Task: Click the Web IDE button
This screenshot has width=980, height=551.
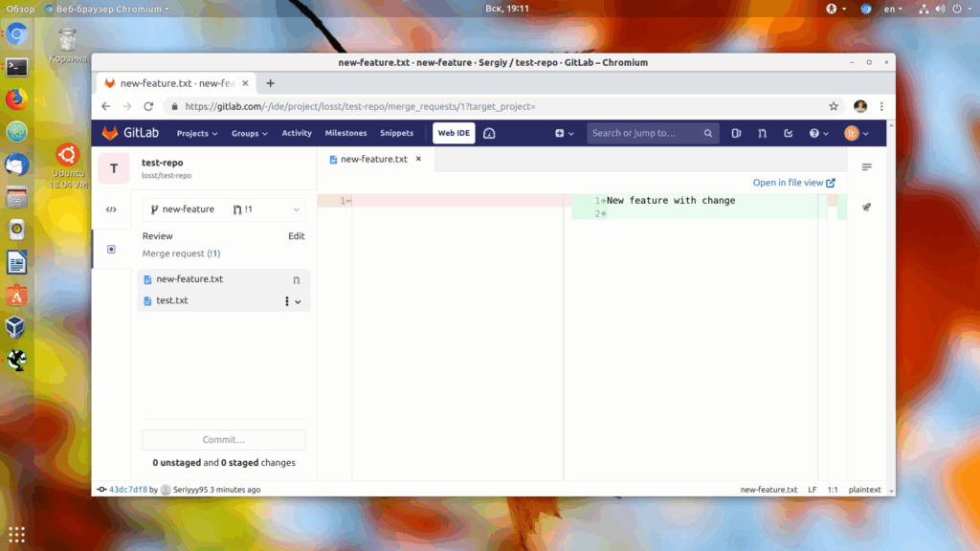Action: point(454,133)
